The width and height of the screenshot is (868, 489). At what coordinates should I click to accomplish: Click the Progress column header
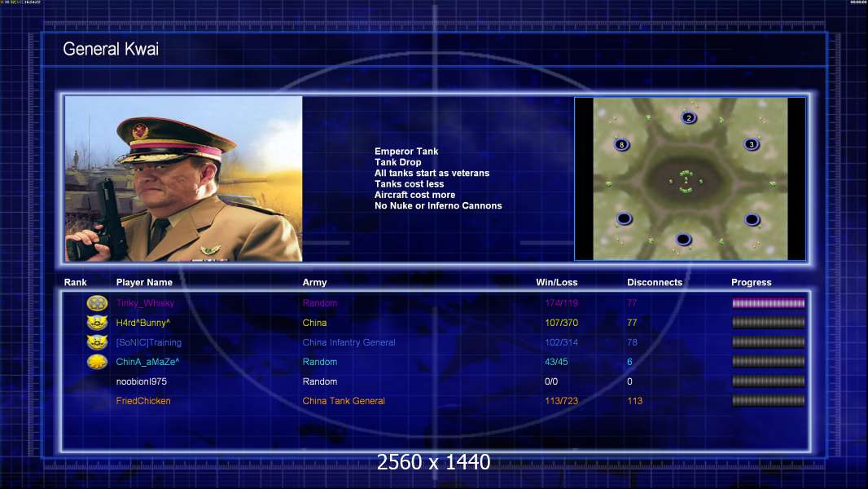(x=752, y=282)
